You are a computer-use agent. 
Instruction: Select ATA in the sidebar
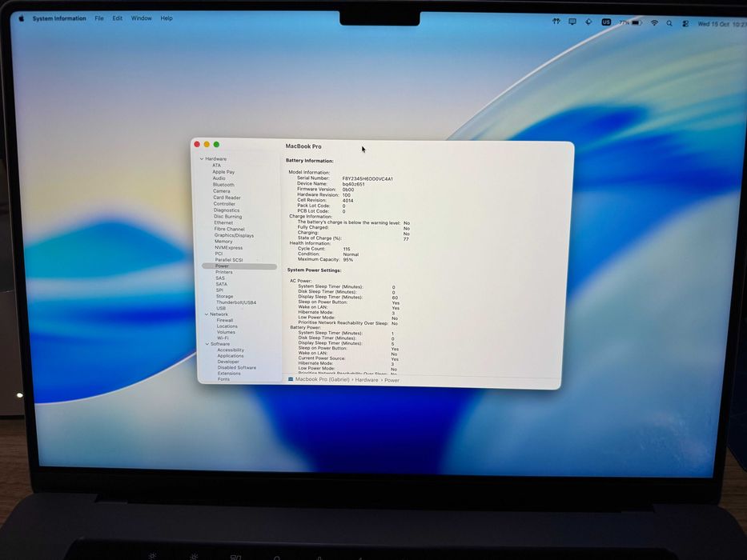(x=217, y=166)
